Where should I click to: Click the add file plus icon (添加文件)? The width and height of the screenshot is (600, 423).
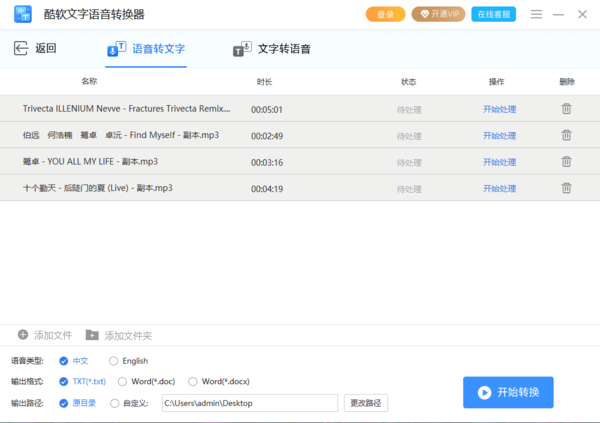[x=23, y=335]
